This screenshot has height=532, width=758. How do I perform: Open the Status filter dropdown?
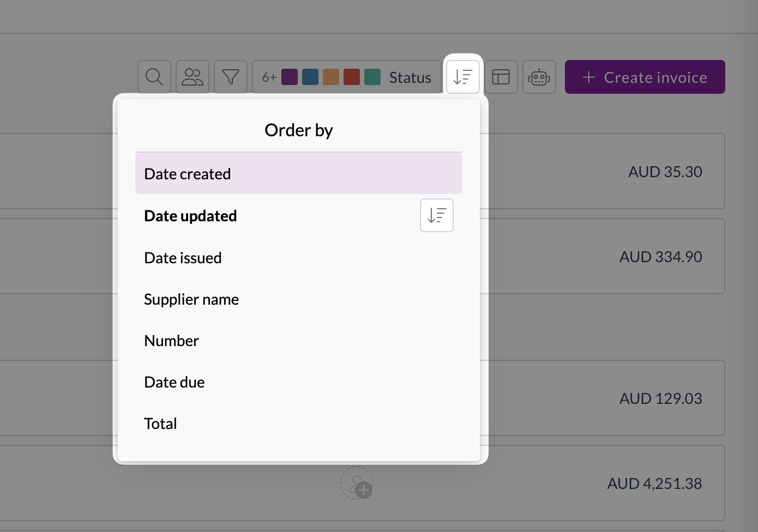[347, 77]
